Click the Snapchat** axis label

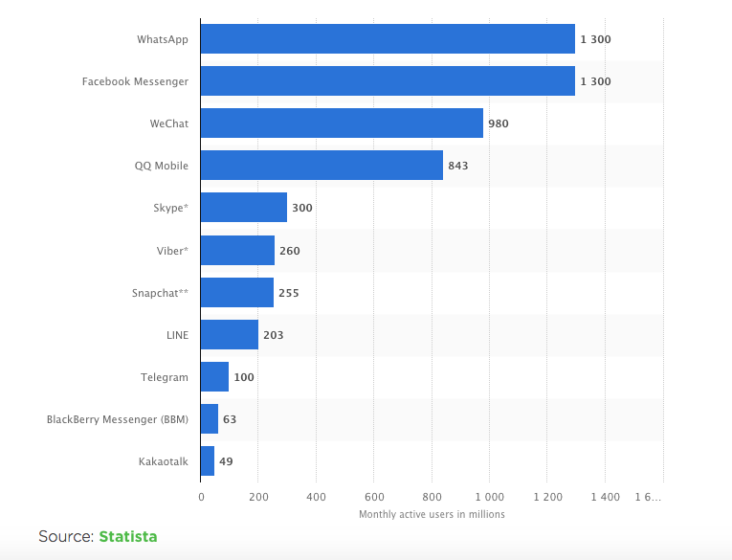(x=160, y=293)
